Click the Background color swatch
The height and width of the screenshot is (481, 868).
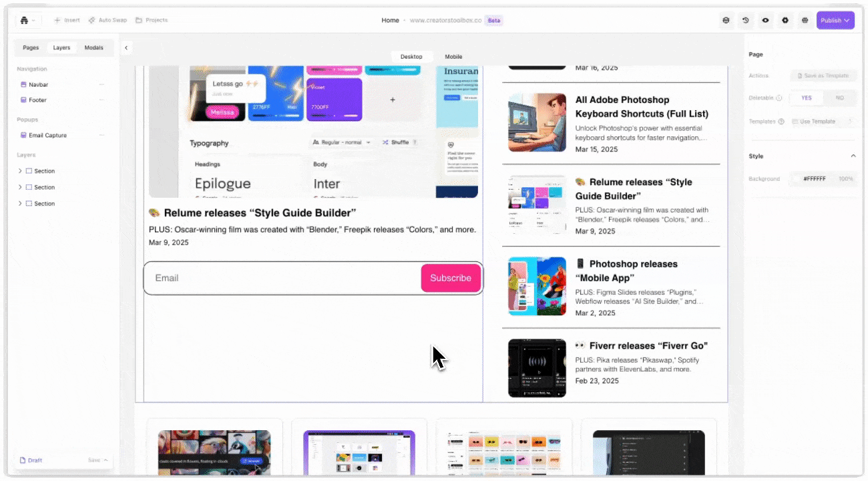795,179
